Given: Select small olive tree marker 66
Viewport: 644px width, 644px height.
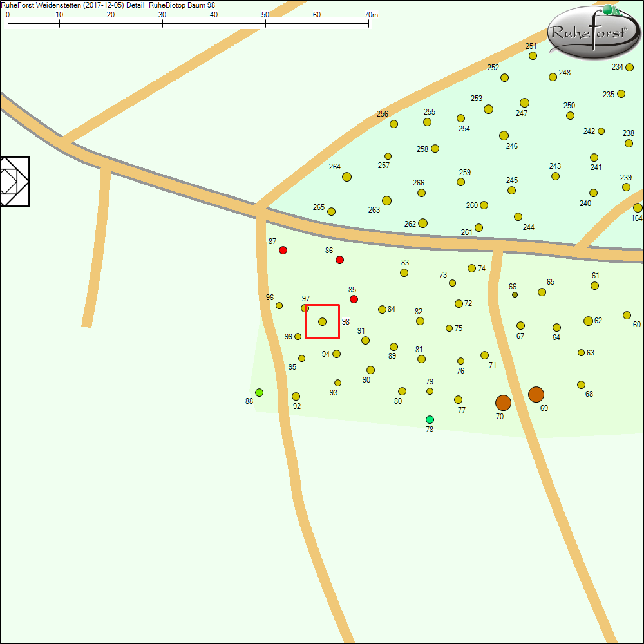Looking at the screenshot, I should pyautogui.click(x=515, y=294).
